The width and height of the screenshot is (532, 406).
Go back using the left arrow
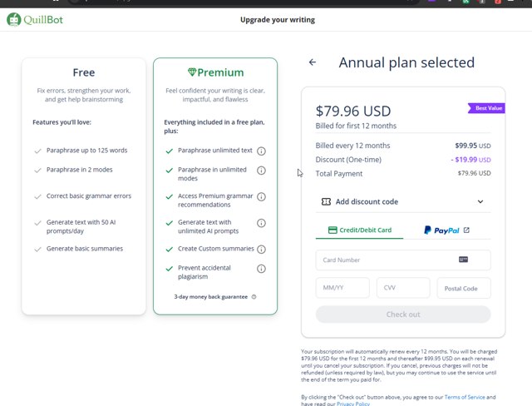point(313,62)
